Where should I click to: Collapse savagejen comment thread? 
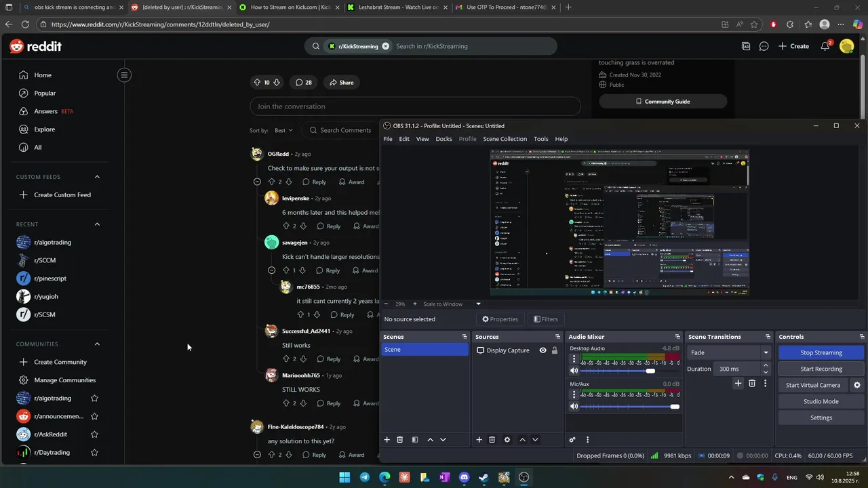click(271, 270)
